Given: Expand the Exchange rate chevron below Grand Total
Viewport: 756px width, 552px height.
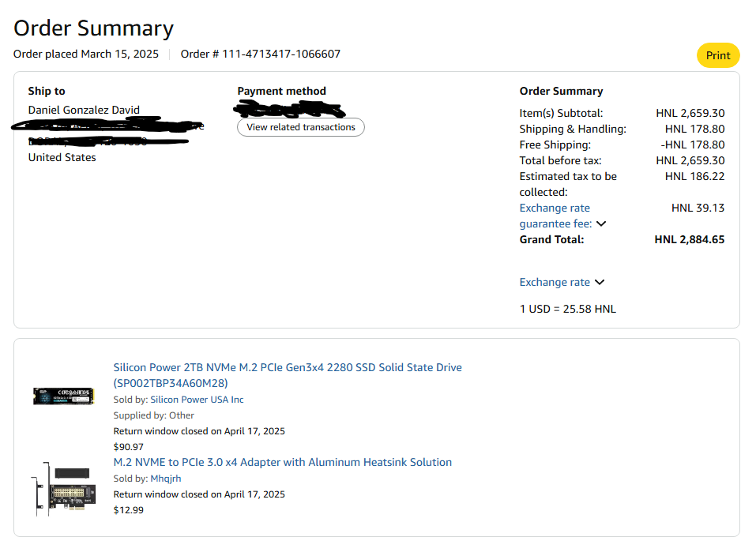Looking at the screenshot, I should click(600, 282).
